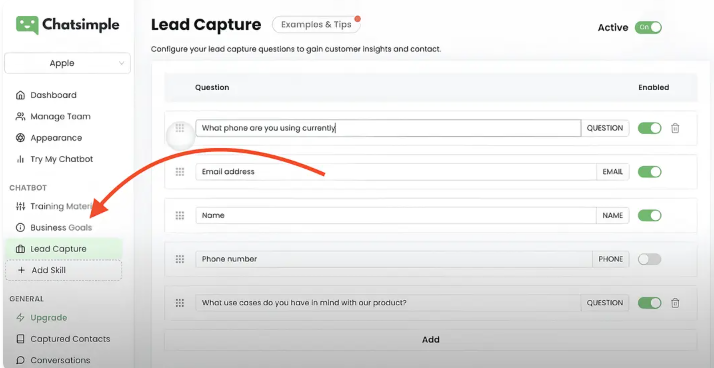Open Dashboard in the sidebar

[53, 95]
